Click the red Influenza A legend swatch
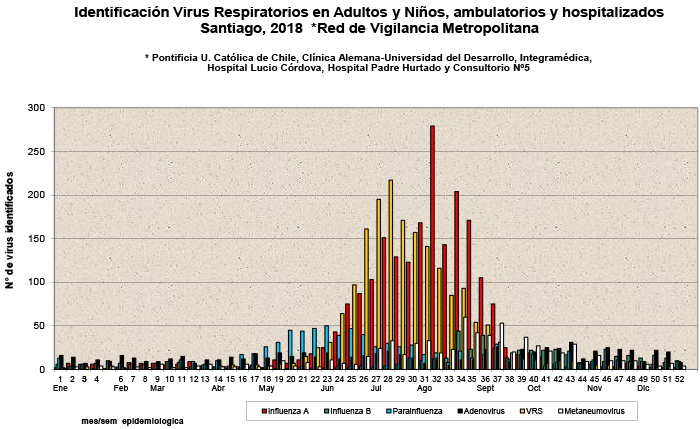Screen dimensions: 700x429 [x=264, y=411]
